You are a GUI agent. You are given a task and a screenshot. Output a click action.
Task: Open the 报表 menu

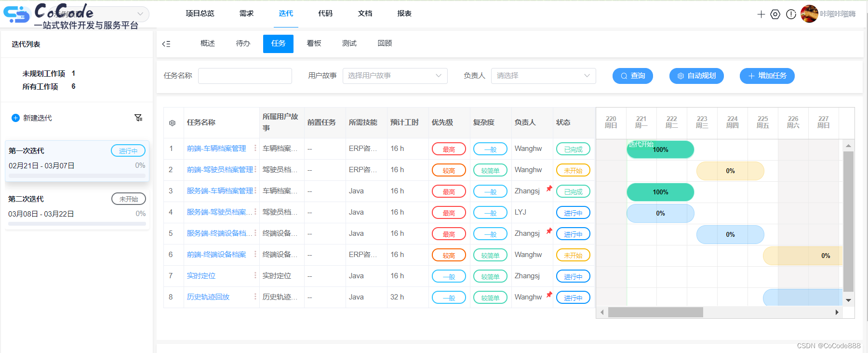coord(404,14)
